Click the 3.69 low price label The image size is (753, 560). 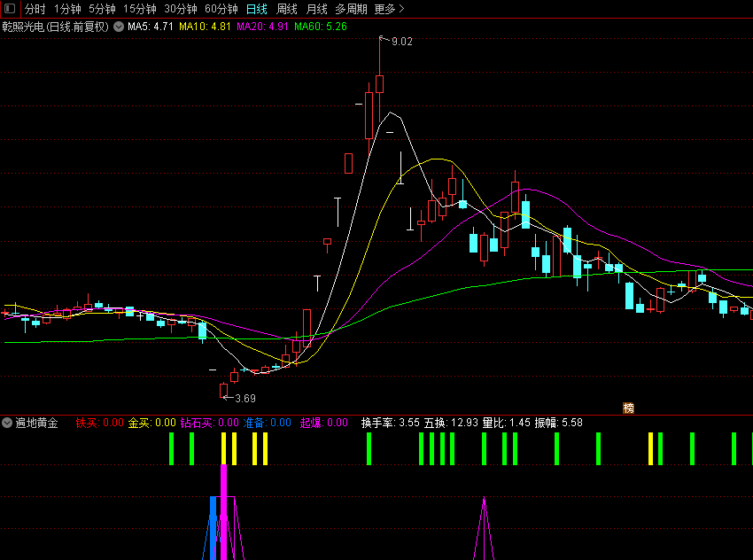point(245,399)
